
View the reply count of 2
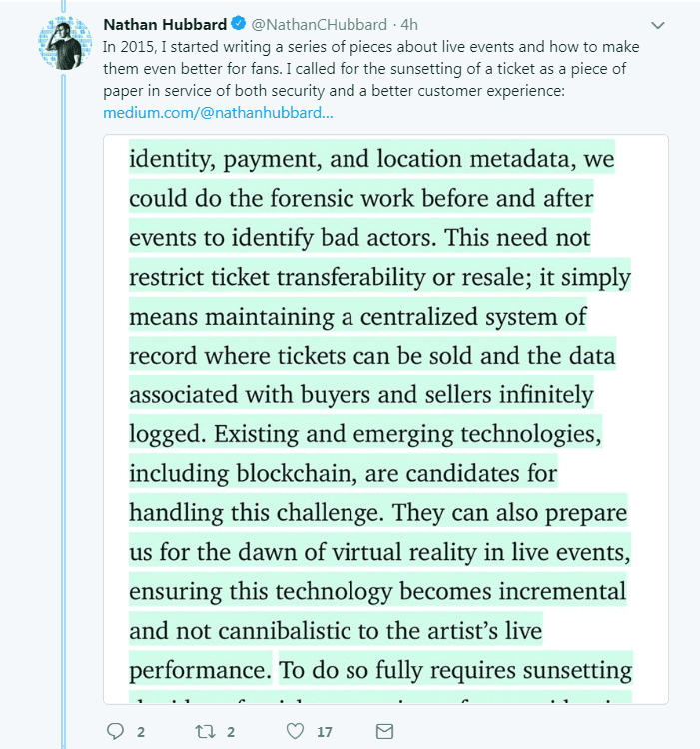coord(141,732)
